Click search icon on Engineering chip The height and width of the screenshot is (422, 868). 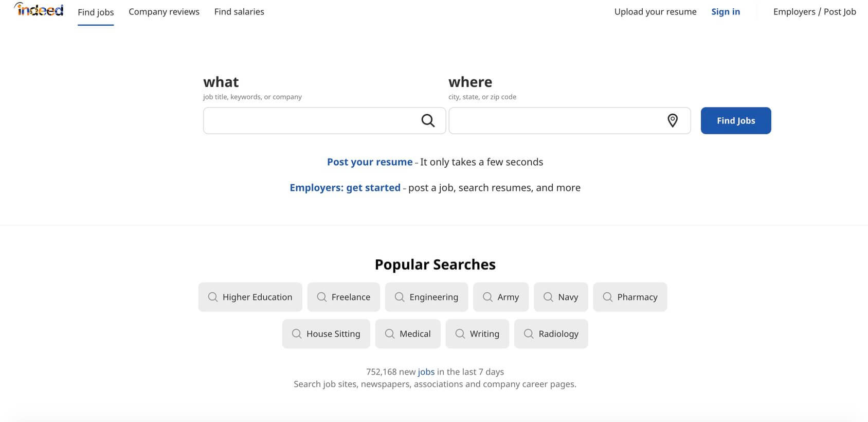pos(400,297)
